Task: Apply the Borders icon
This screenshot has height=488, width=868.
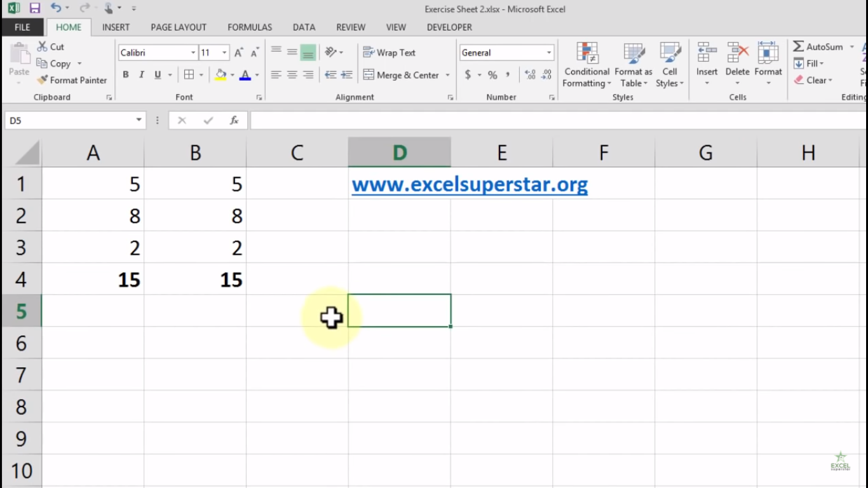Action: [x=189, y=74]
